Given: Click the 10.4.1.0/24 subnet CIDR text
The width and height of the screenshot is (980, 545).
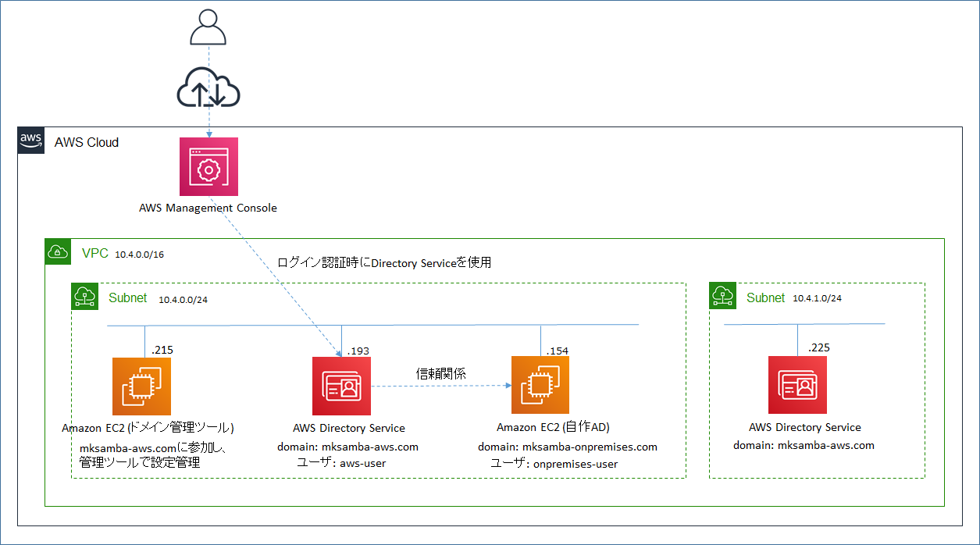Looking at the screenshot, I should [x=817, y=298].
